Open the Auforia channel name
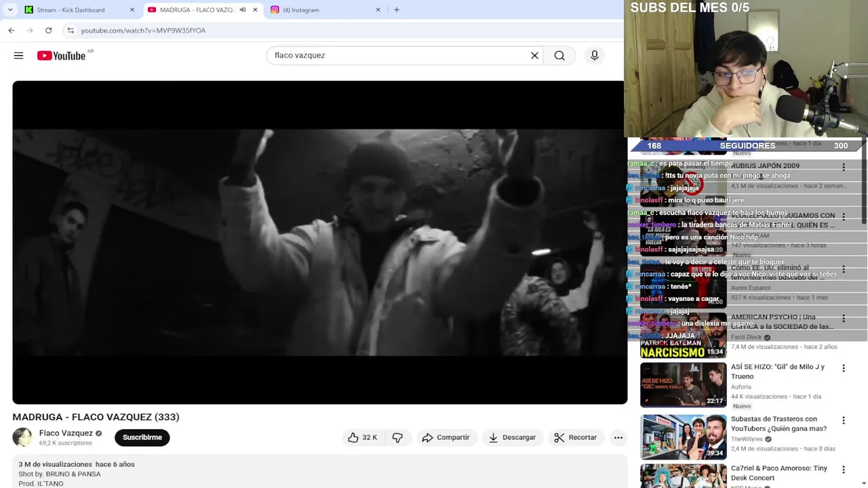This screenshot has width=868, height=488. click(741, 387)
